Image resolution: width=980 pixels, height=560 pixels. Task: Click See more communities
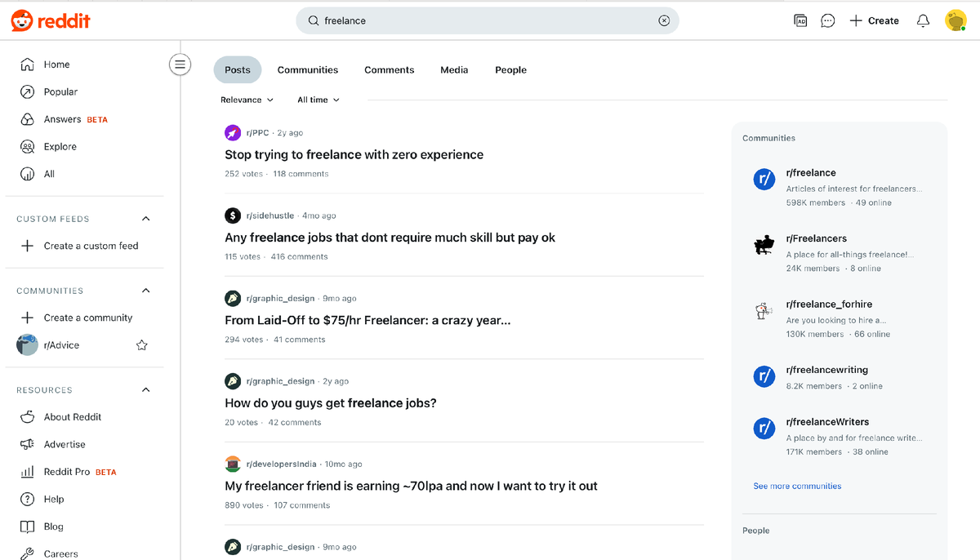tap(797, 486)
